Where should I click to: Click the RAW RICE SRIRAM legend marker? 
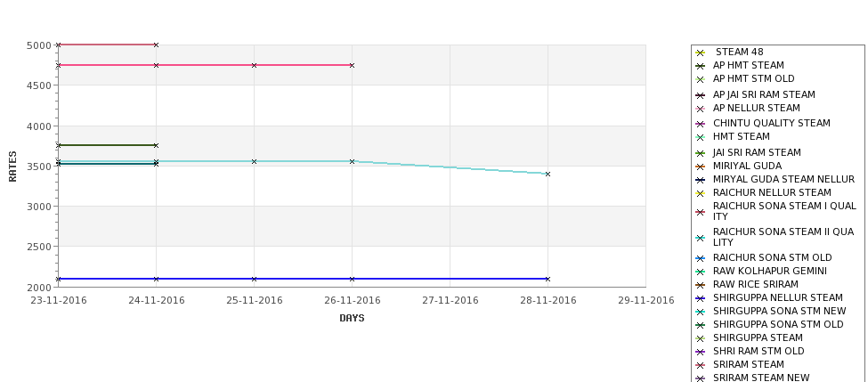(700, 285)
